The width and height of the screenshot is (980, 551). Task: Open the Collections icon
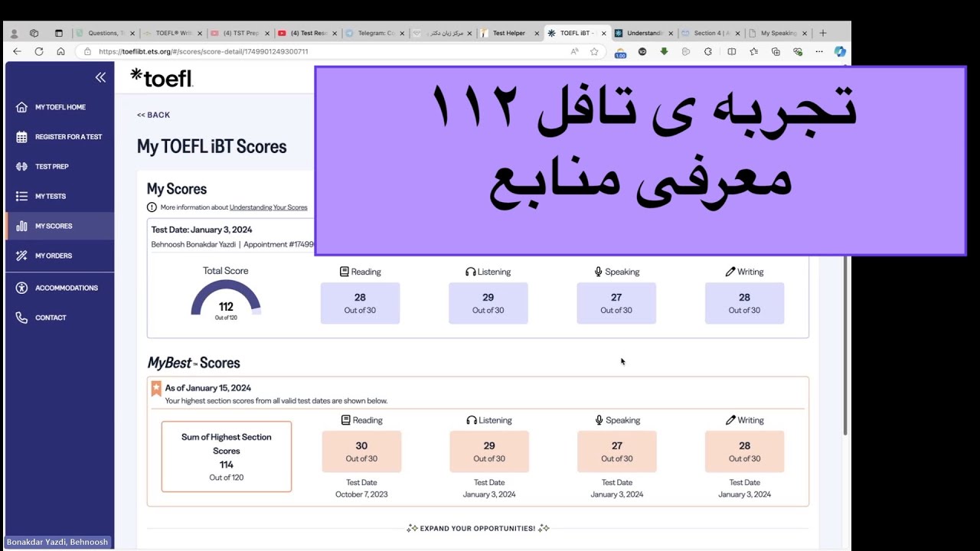click(x=776, y=51)
